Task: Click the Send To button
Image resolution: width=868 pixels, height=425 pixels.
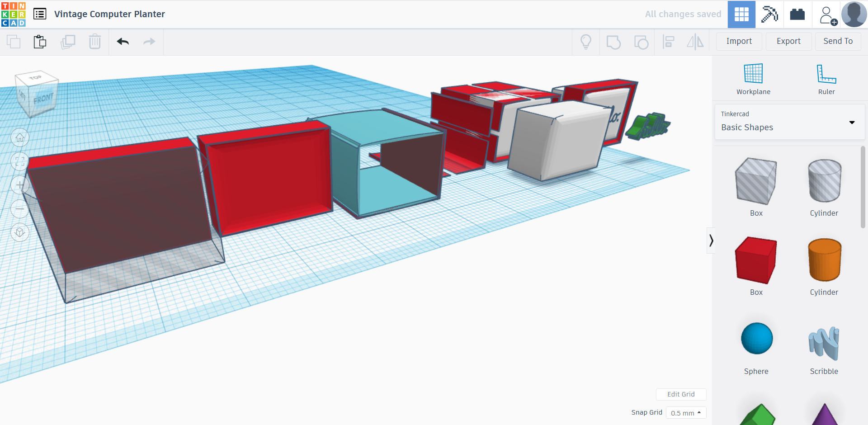Action: pos(838,41)
